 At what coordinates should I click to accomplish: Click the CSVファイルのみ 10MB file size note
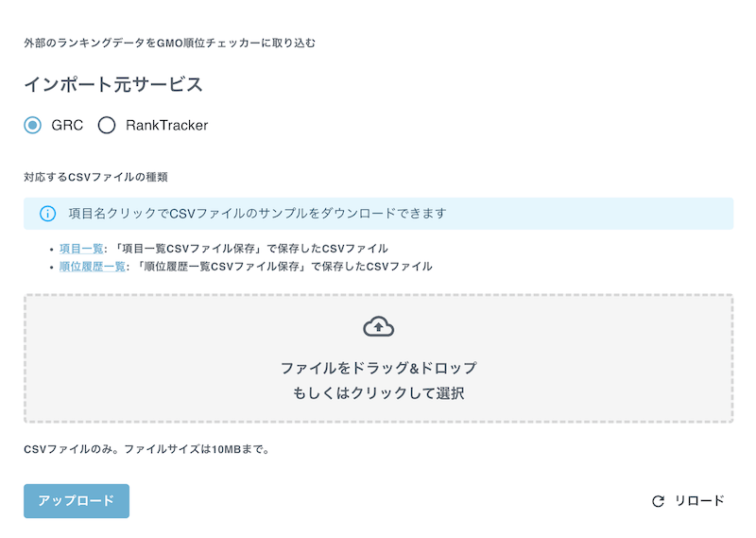pyautogui.click(x=147, y=449)
